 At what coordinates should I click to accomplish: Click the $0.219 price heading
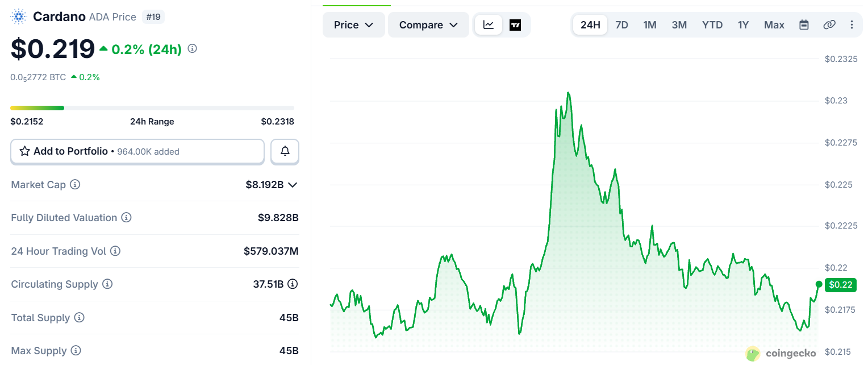pyautogui.click(x=53, y=49)
